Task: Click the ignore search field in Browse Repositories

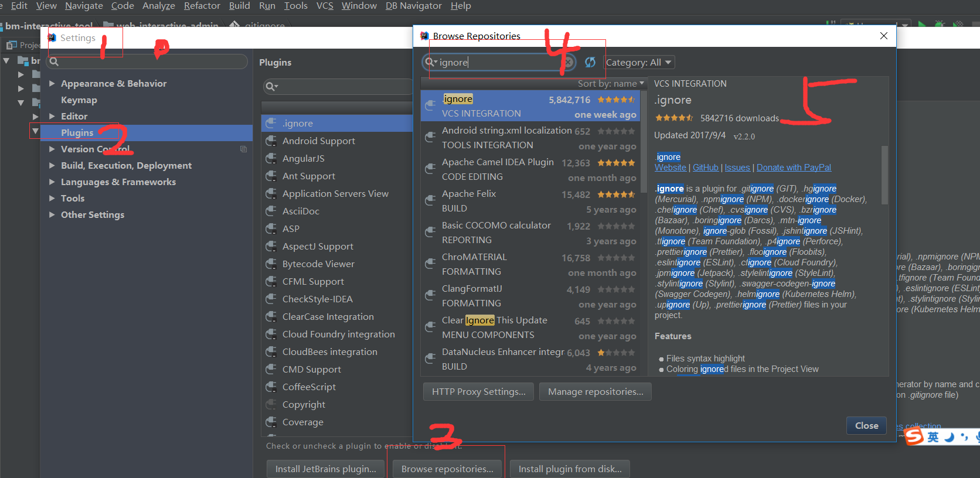Action: 499,62
